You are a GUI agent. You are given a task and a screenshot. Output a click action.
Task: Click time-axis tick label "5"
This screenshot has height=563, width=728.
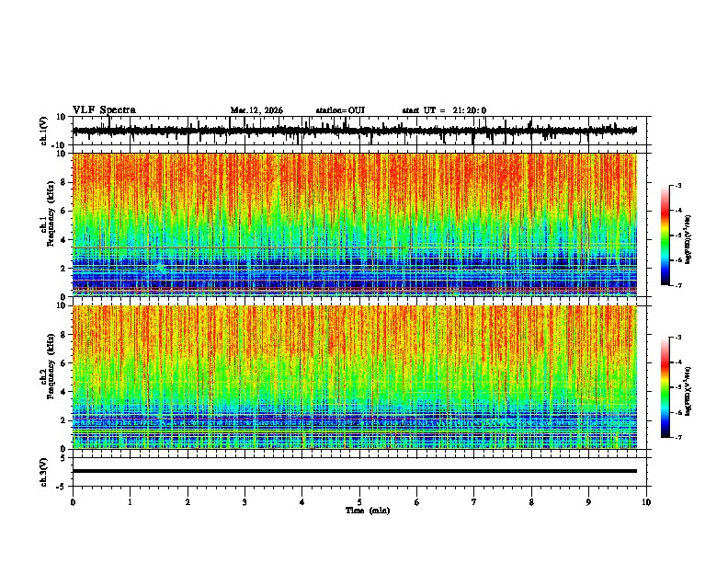point(359,502)
